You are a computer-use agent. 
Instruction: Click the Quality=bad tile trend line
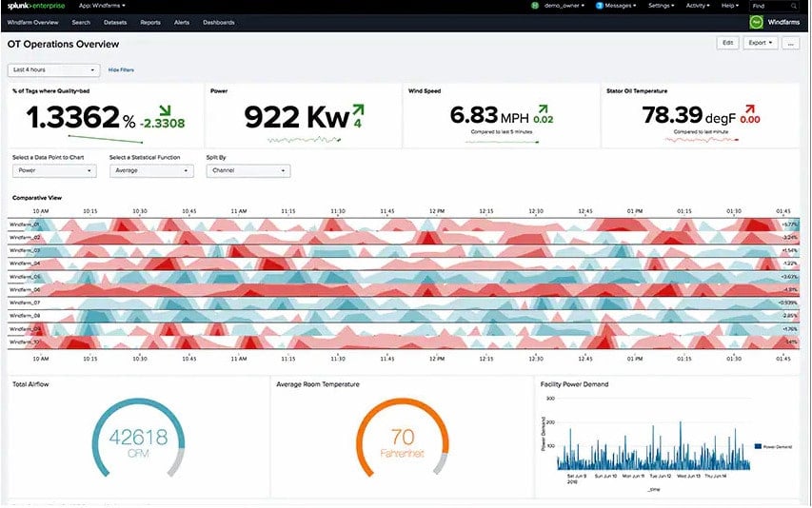coord(106,139)
